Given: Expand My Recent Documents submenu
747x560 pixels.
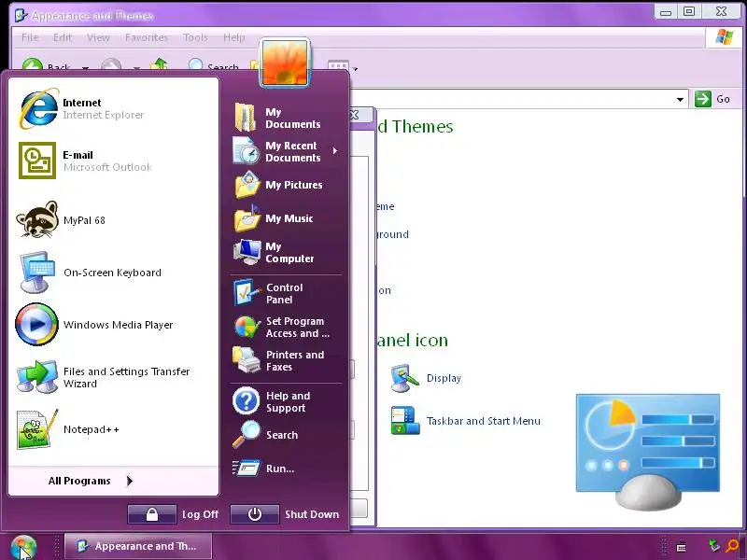Looking at the screenshot, I should point(286,151).
